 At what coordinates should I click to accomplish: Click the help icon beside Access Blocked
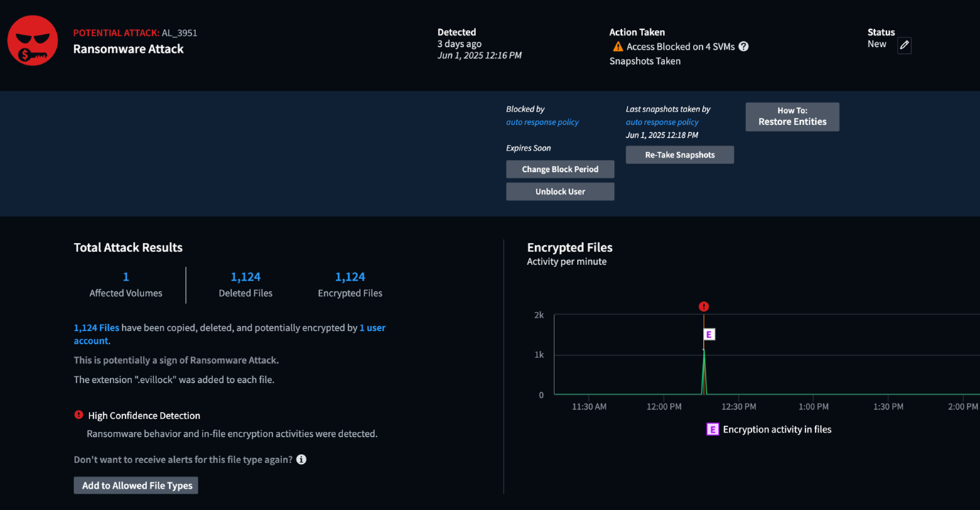click(x=743, y=47)
